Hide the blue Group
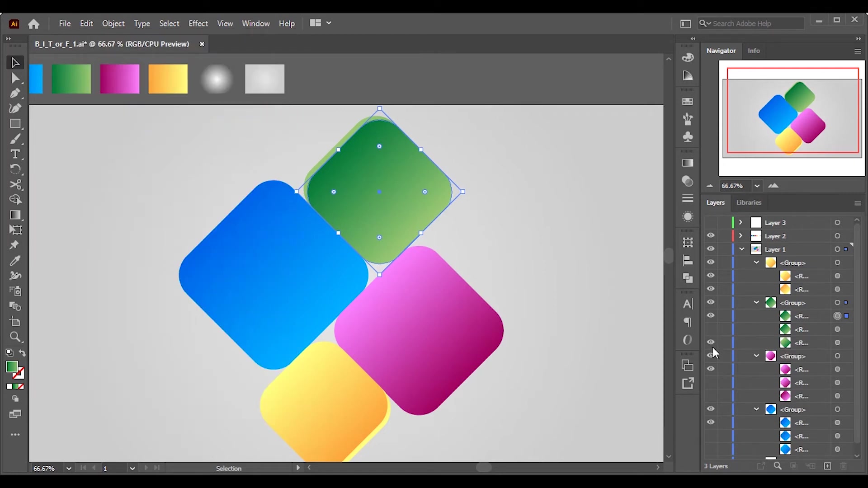Viewport: 868px width, 488px height. (x=711, y=409)
